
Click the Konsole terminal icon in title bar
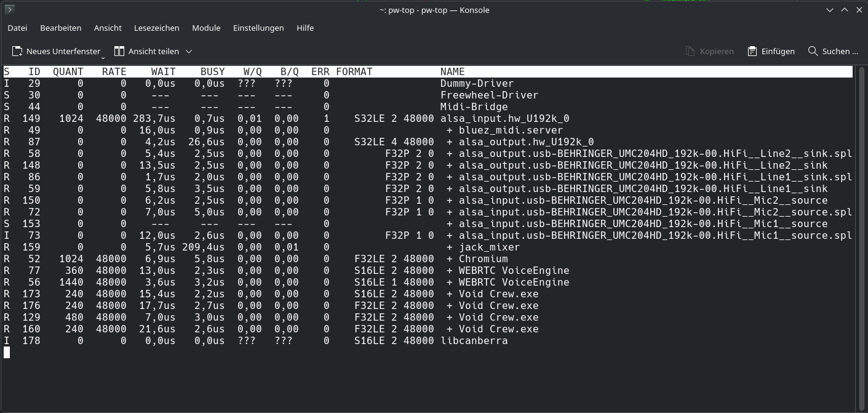[9, 9]
